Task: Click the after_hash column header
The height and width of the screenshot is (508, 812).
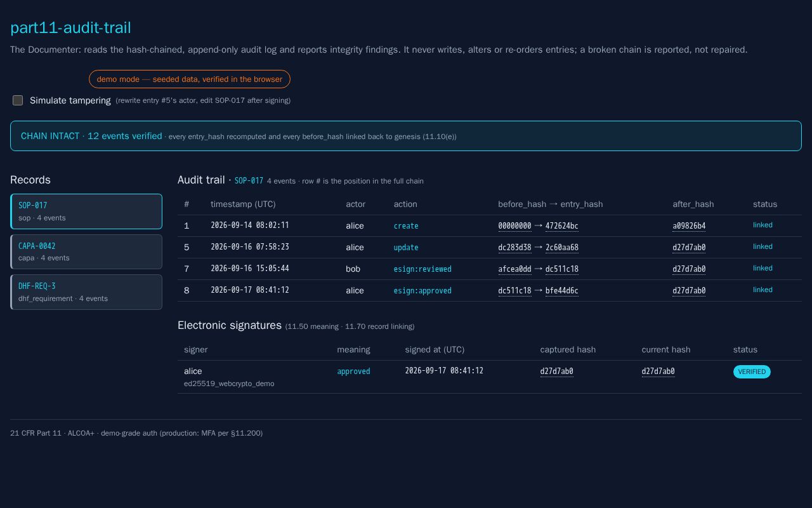Action: point(693,204)
